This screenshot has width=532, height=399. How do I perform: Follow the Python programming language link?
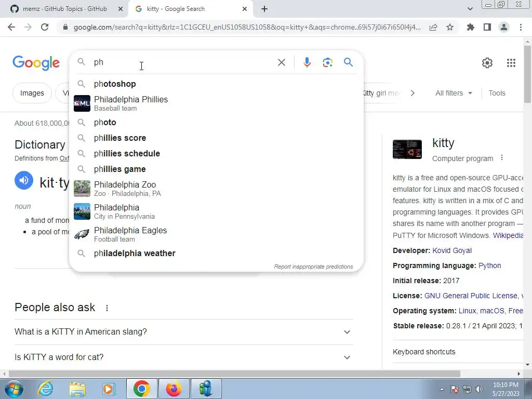pos(489,265)
